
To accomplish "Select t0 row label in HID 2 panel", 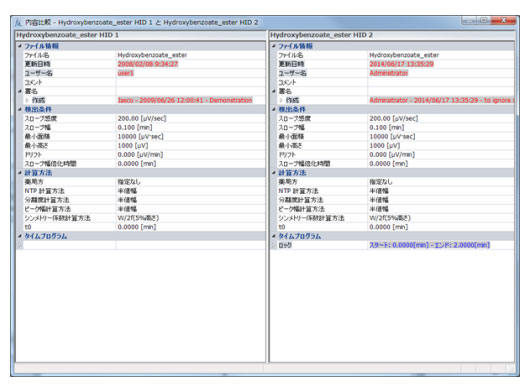I will [282, 227].
